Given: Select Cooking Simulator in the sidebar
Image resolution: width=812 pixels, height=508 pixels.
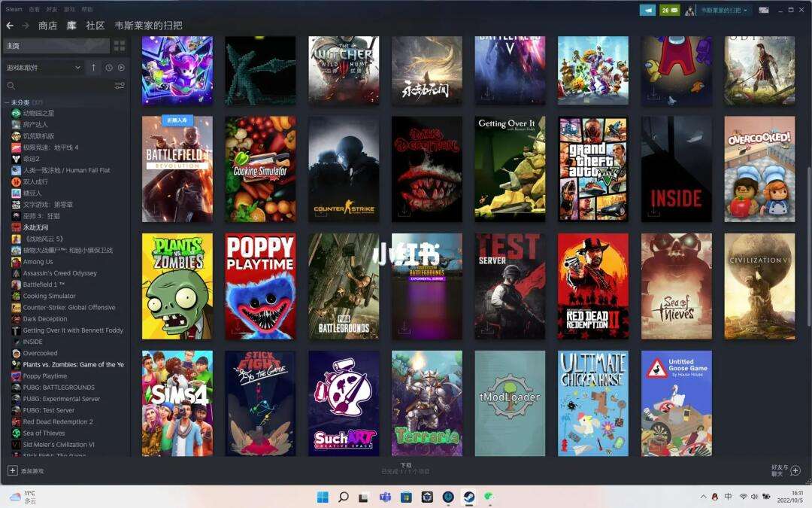Looking at the screenshot, I should click(x=49, y=296).
